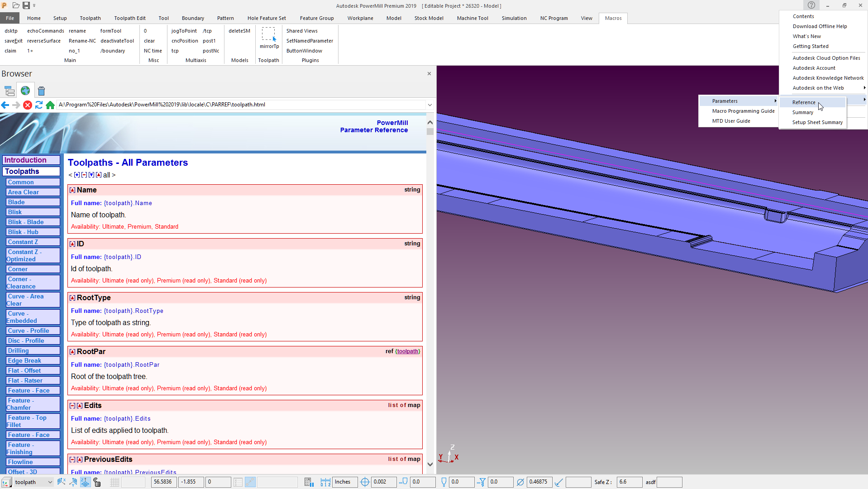Image resolution: width=868 pixels, height=489 pixels.
Task: Open the browser address bar dropdown arrow
Action: click(429, 105)
